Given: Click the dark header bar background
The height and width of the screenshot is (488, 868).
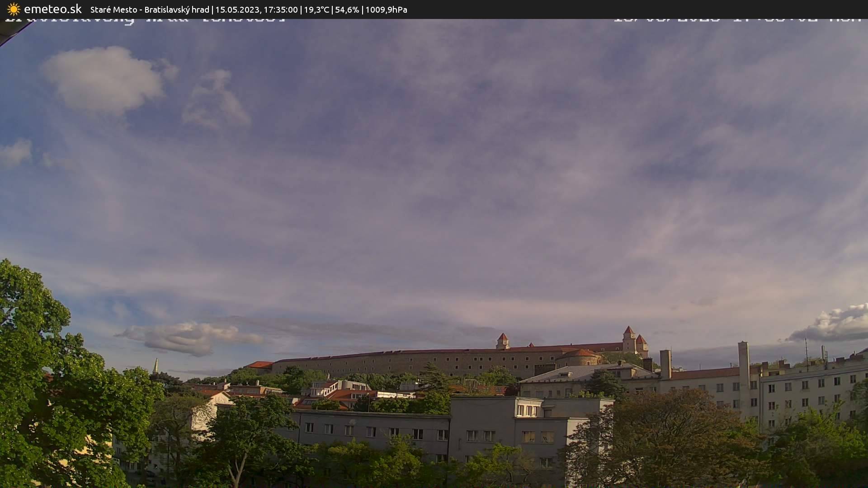Looking at the screenshot, I should [633, 9].
